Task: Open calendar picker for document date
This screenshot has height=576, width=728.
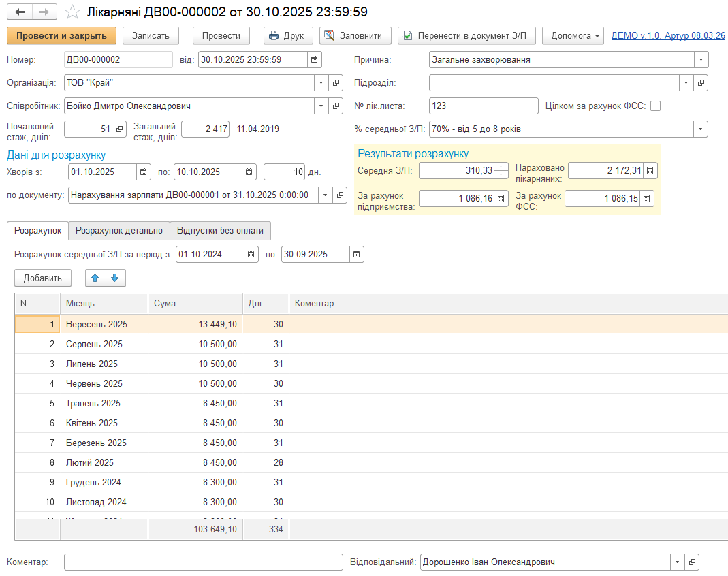Action: click(x=315, y=60)
